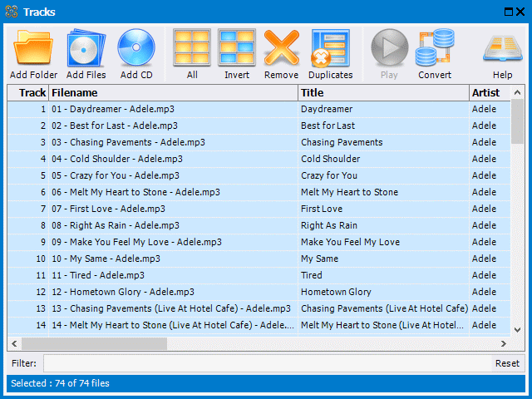Click track number 10 cell

pos(28,259)
